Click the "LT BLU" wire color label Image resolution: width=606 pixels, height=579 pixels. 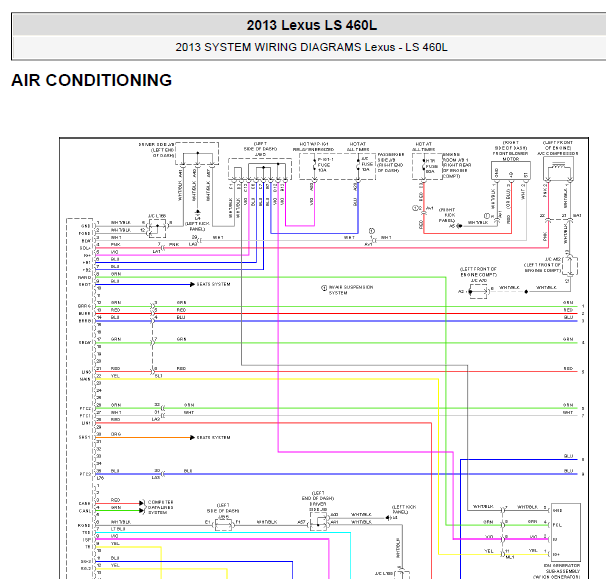117,529
